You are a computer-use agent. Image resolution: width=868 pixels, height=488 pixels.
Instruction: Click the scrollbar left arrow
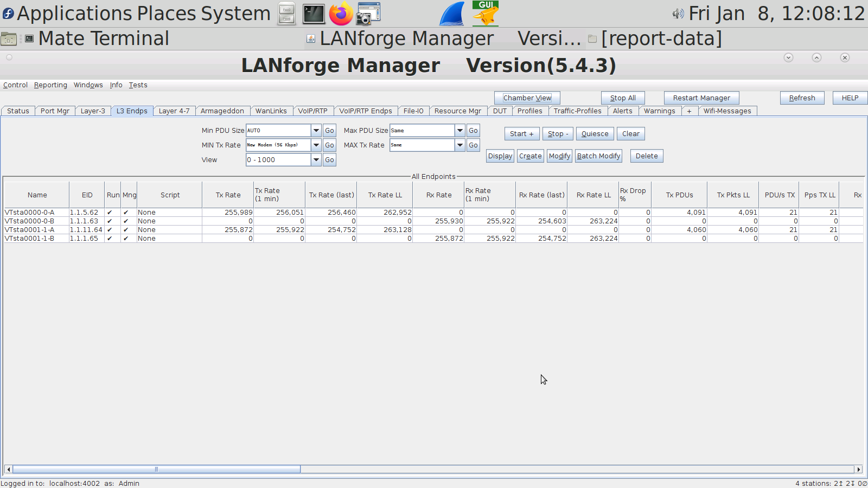pyautogui.click(x=8, y=470)
